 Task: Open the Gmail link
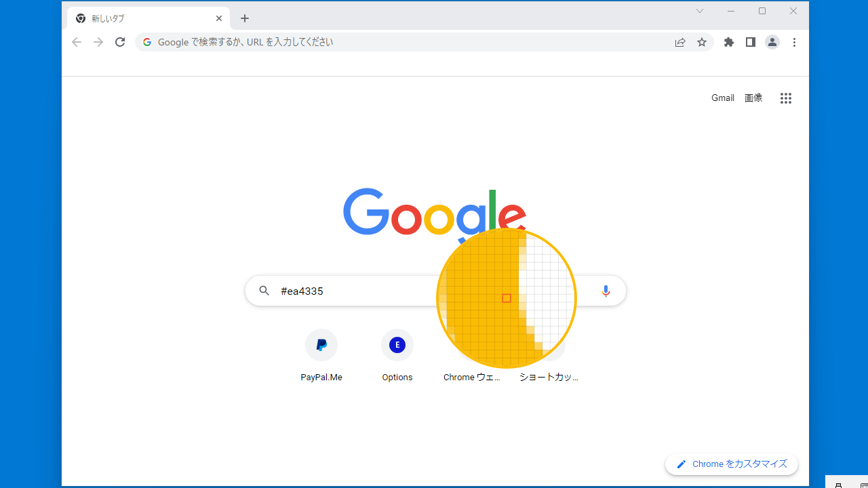point(723,98)
